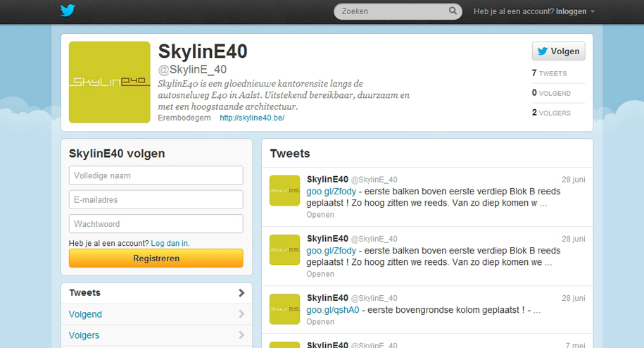The image size is (644, 348).
Task: Open the Inloggen dropdown arrow
Action: pos(593,11)
